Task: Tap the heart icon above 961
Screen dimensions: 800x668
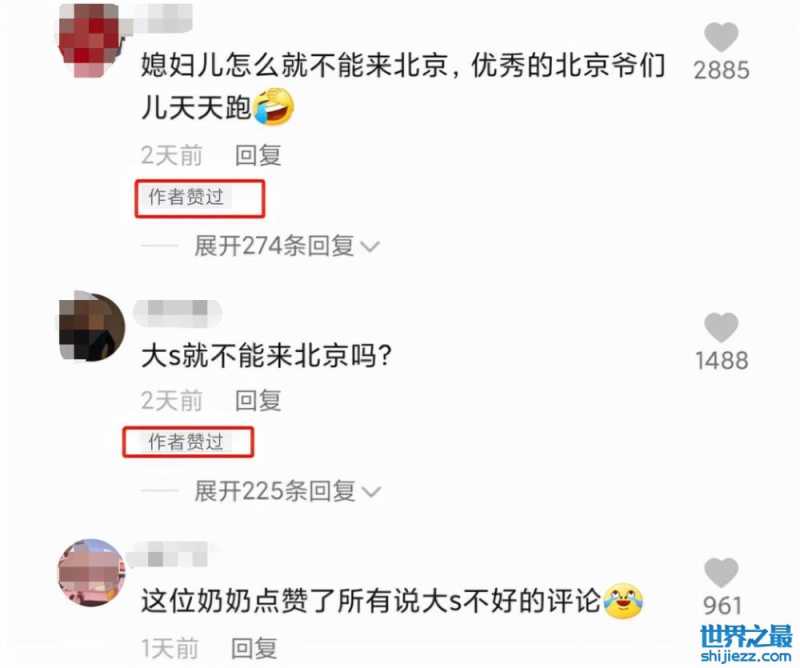Action: 721,572
